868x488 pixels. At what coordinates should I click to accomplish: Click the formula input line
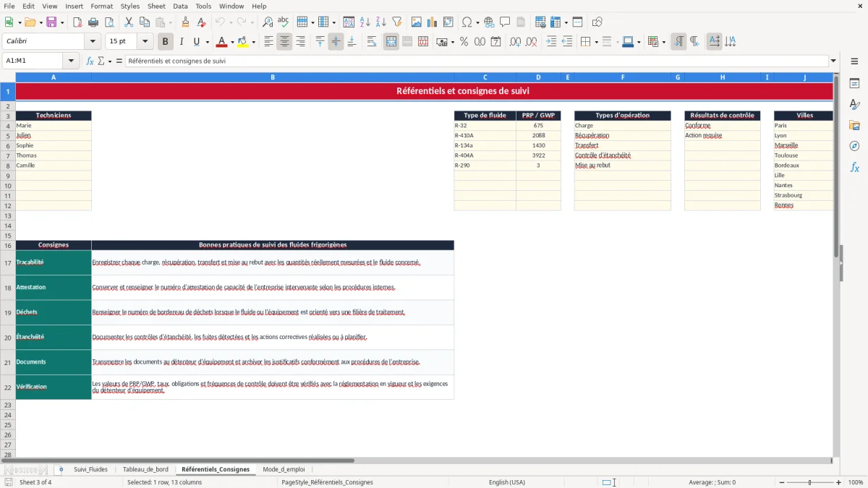pos(476,61)
